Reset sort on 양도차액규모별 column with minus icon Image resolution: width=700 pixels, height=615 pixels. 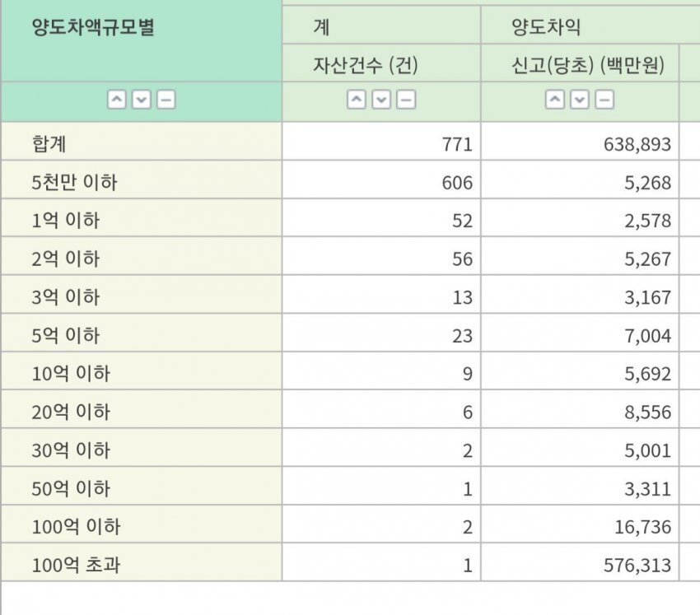[166, 100]
